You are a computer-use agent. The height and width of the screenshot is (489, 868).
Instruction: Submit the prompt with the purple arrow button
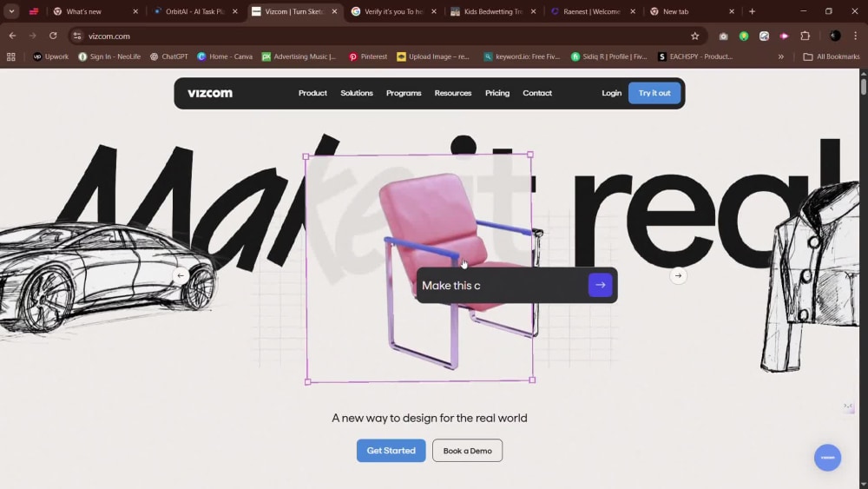(x=600, y=285)
